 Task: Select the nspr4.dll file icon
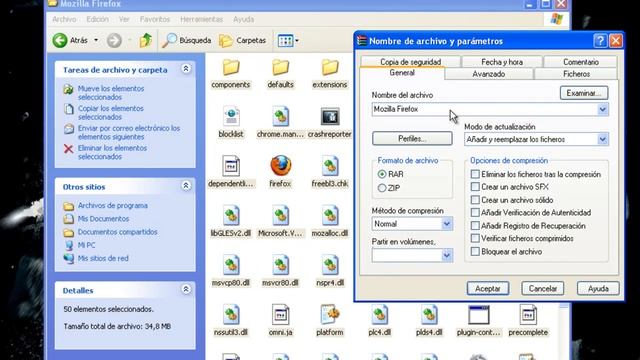[x=330, y=265]
